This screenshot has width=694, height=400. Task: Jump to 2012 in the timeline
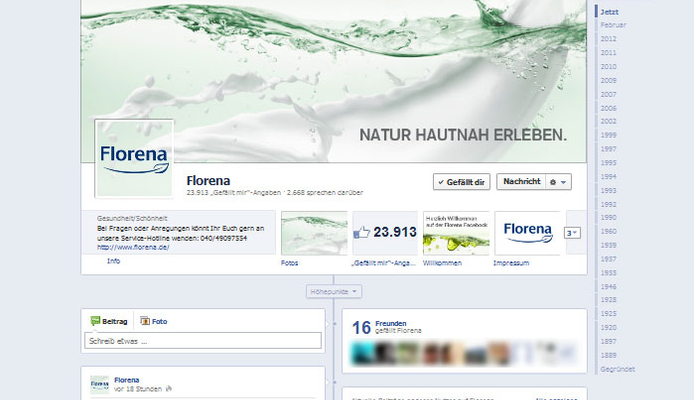[608, 39]
